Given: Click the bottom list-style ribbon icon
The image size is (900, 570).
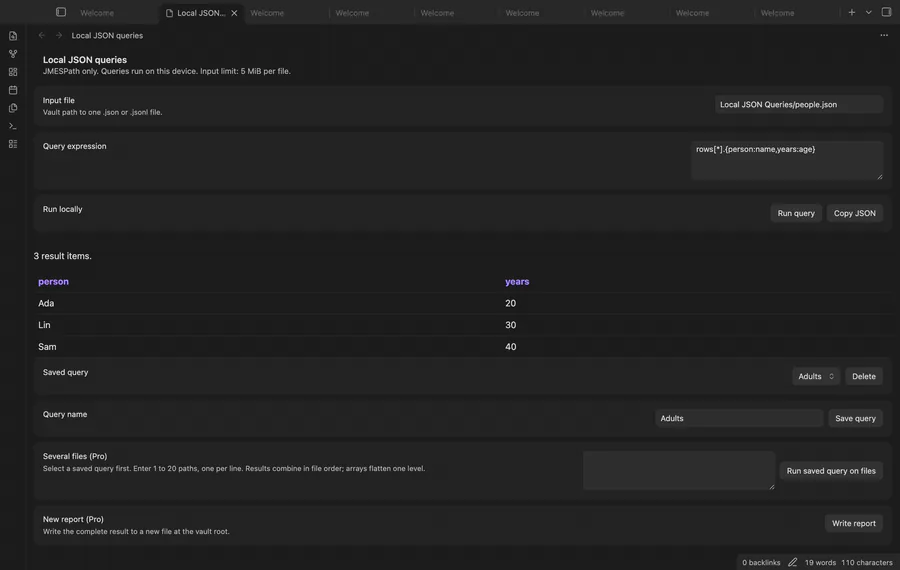Looking at the screenshot, I should pos(13,144).
